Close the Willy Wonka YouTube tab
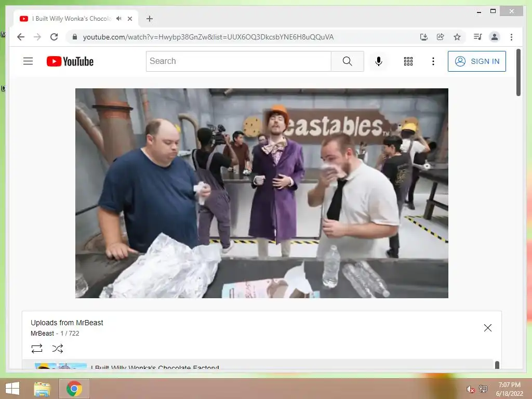Viewport: 532px width, 399px height. (130, 19)
